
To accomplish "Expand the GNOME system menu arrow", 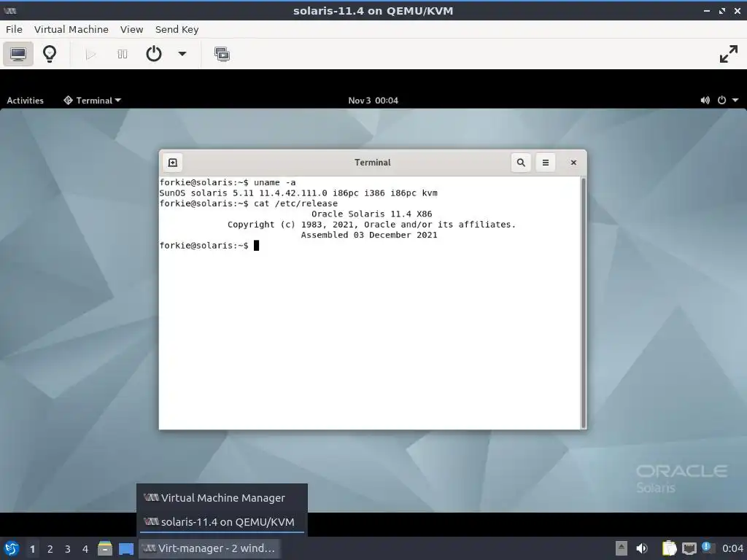I will tap(735, 101).
